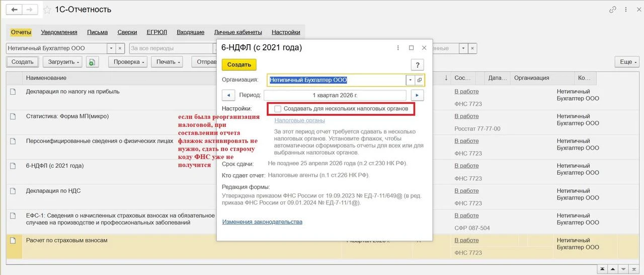The image size is (644, 275).
Task: Click the За все периоды period field
Action: coord(172,48)
